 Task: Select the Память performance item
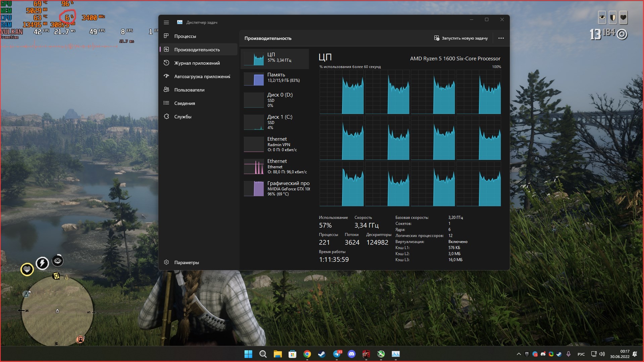(275, 79)
